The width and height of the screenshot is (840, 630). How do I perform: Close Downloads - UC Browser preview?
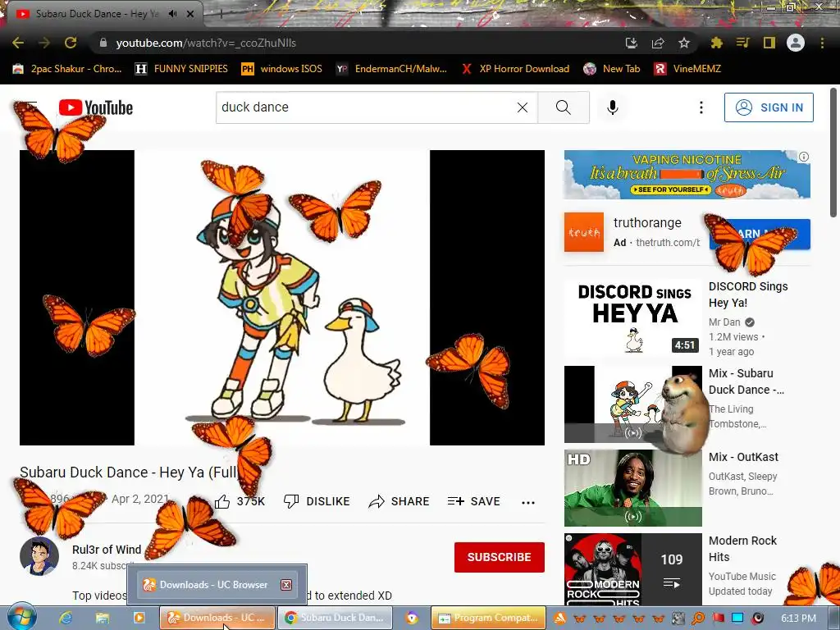[286, 584]
